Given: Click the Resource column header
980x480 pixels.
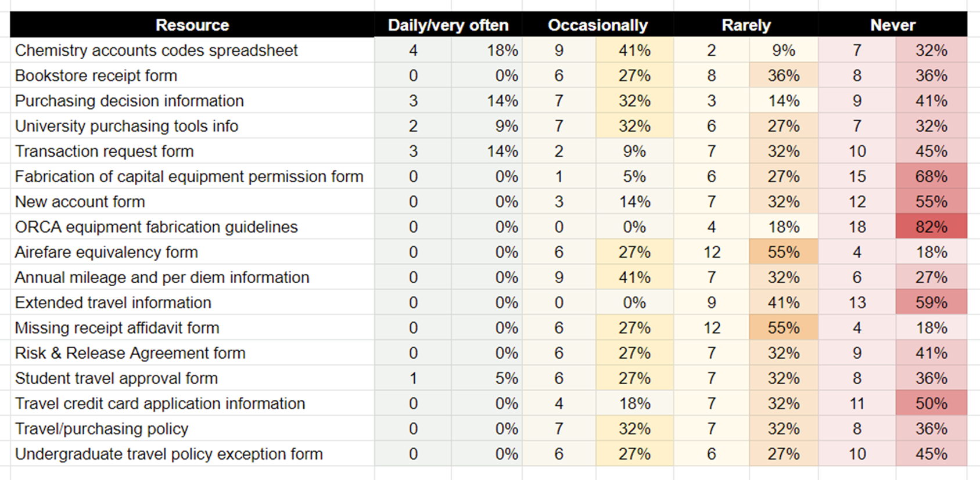Looking at the screenshot, I should pos(192,25).
